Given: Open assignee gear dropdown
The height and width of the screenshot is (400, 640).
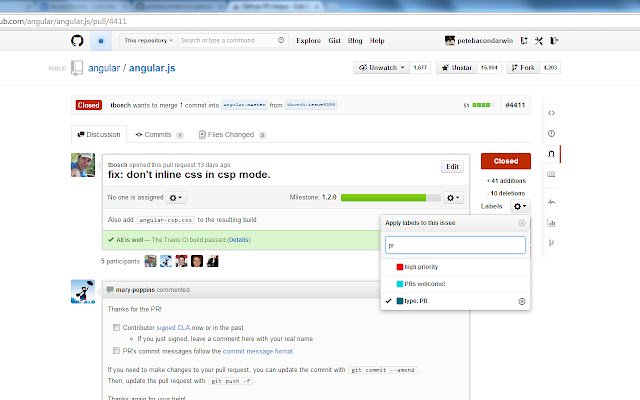Looking at the screenshot, I should pos(176,198).
